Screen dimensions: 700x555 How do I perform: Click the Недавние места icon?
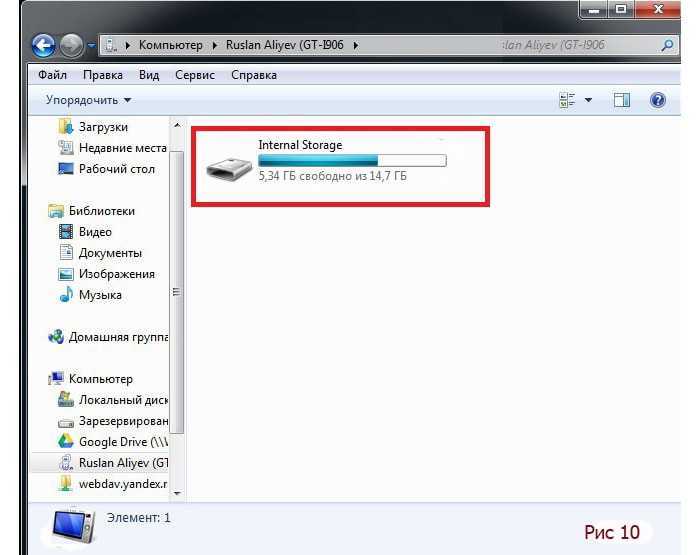[x=66, y=147]
